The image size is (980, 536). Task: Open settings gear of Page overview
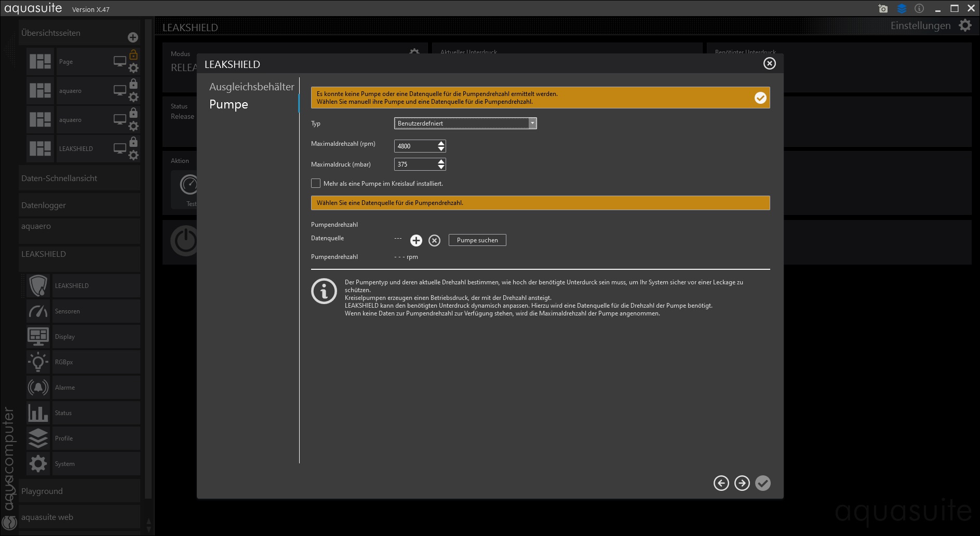(133, 68)
